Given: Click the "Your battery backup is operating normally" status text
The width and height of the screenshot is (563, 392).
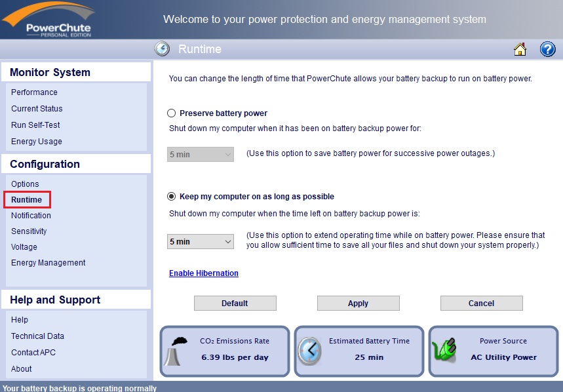Looking at the screenshot, I should pos(79,388).
